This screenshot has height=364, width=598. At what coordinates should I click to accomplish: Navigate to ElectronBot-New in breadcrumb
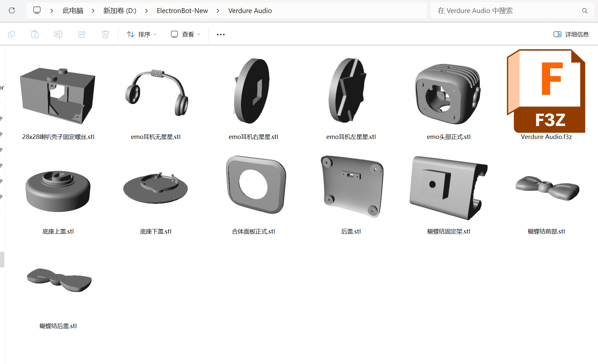point(182,11)
